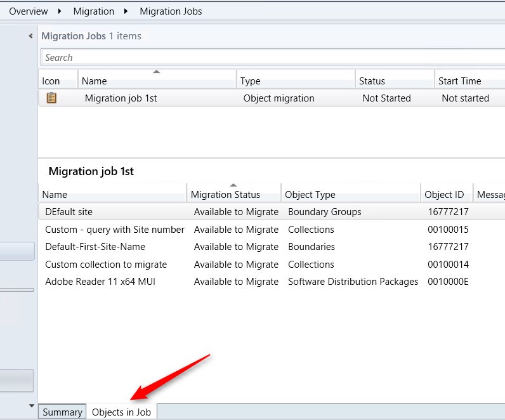Sort jobs by Icon column header
The image size is (505, 420).
pos(58,81)
